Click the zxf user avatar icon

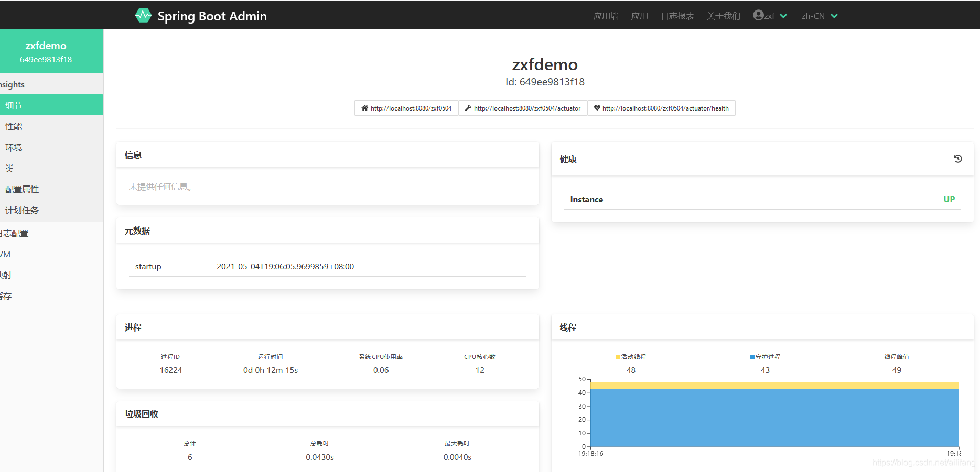click(x=758, y=15)
